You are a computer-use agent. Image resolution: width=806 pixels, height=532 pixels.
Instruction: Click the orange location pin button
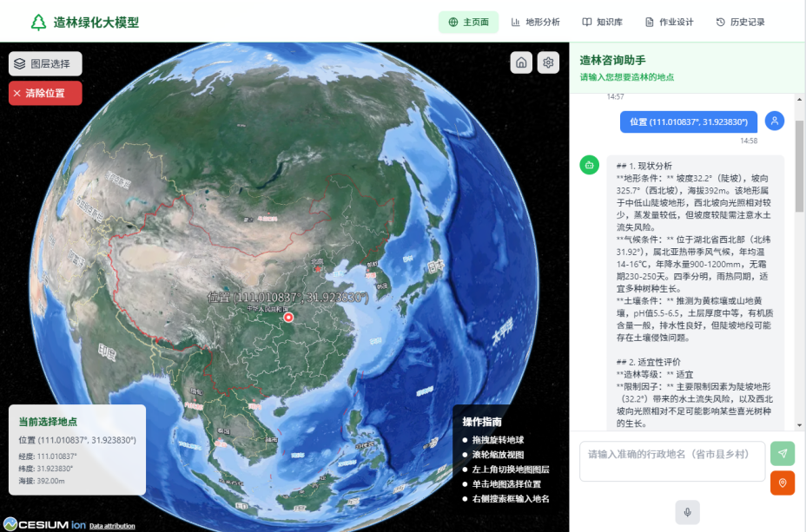click(x=783, y=483)
